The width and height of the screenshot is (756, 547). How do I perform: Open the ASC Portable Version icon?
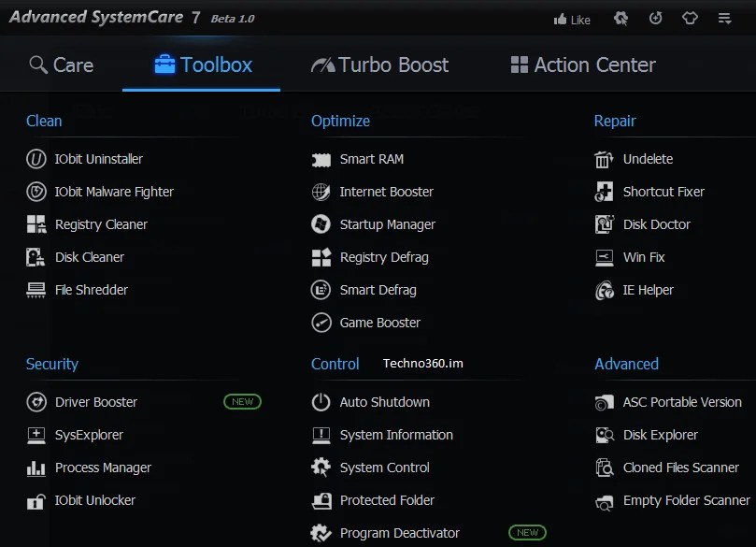click(x=604, y=403)
